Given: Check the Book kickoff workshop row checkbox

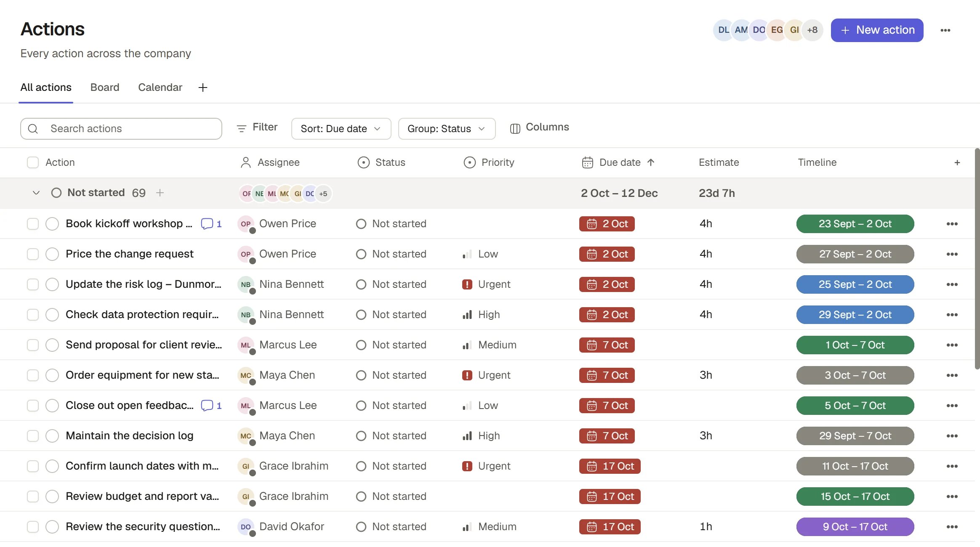Looking at the screenshot, I should [x=33, y=224].
